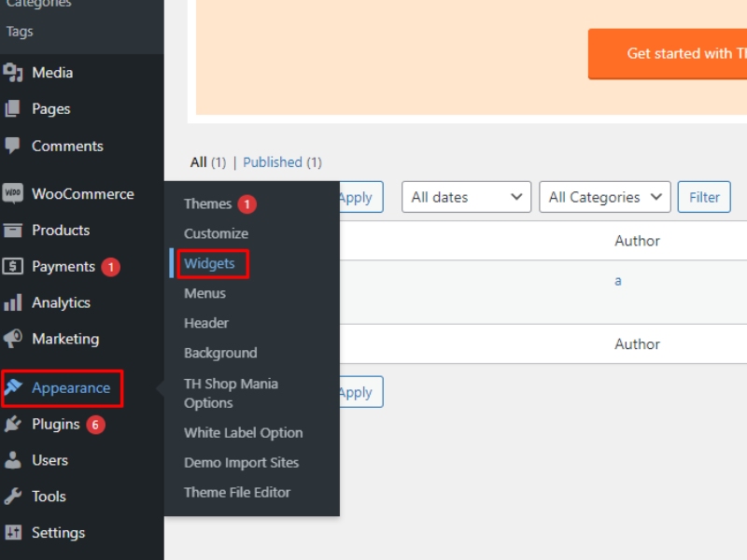Click author link 'a' in table
This screenshot has width=747, height=560.
618,281
